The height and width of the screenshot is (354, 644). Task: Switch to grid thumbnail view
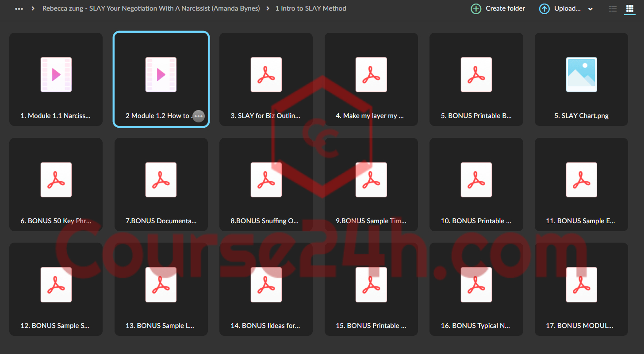[x=629, y=8]
